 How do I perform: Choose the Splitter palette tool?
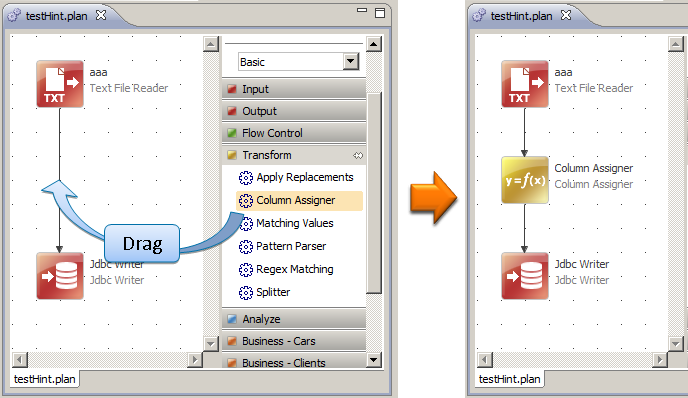(x=265, y=292)
